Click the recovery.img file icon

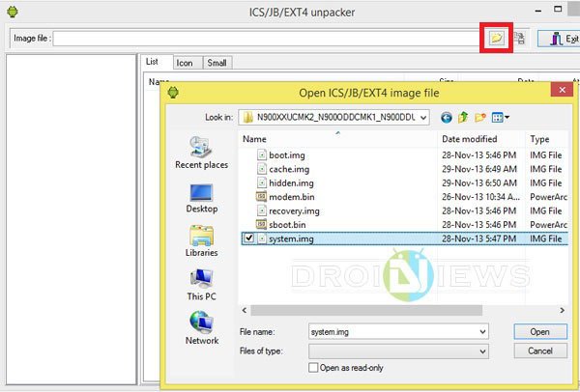tap(262, 210)
